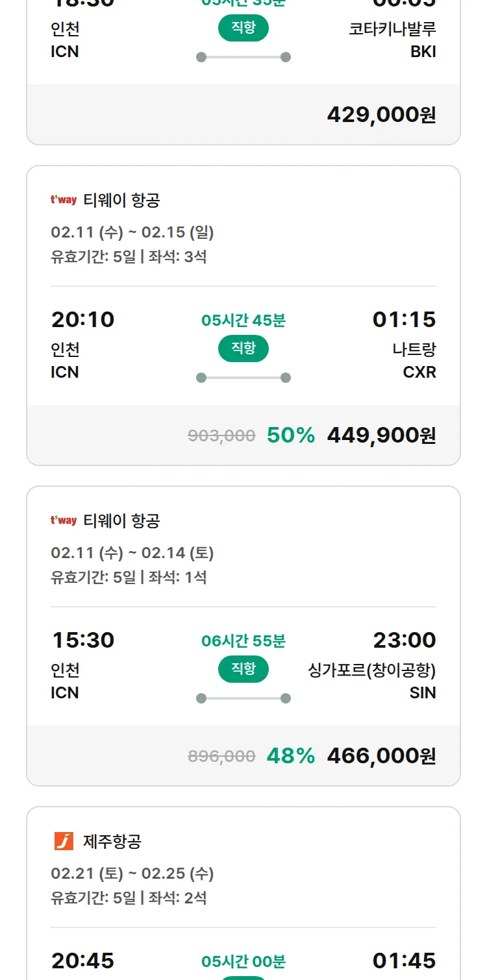Select the 429,000원 Kota Kinabalu fare

(381, 115)
